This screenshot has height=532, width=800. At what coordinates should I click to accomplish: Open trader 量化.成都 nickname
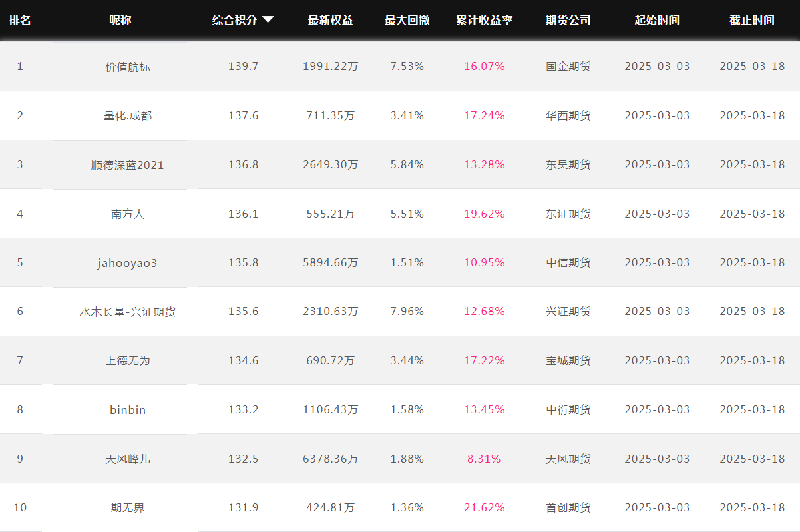128,115
